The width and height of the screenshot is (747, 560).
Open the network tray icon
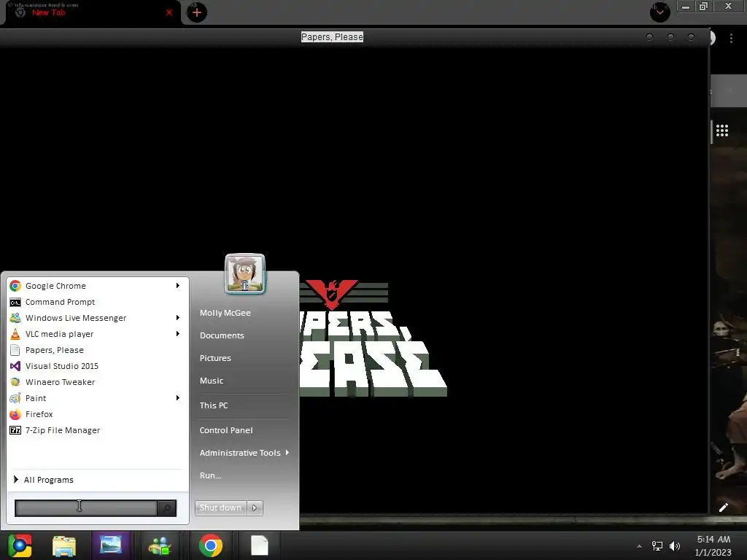point(657,546)
